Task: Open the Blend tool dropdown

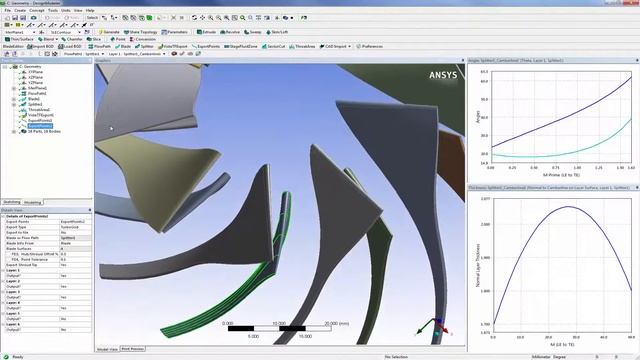Action: pyautogui.click(x=56, y=39)
